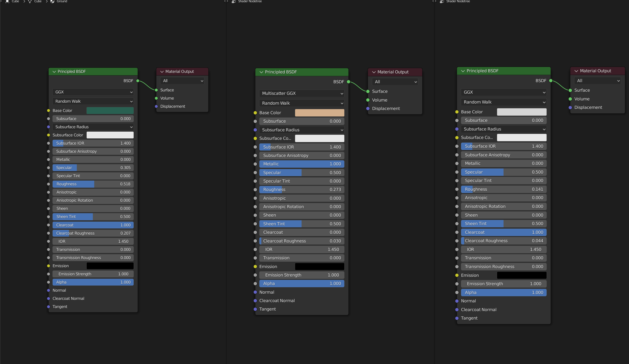Click Roughness slider showing 0.273

(x=302, y=190)
